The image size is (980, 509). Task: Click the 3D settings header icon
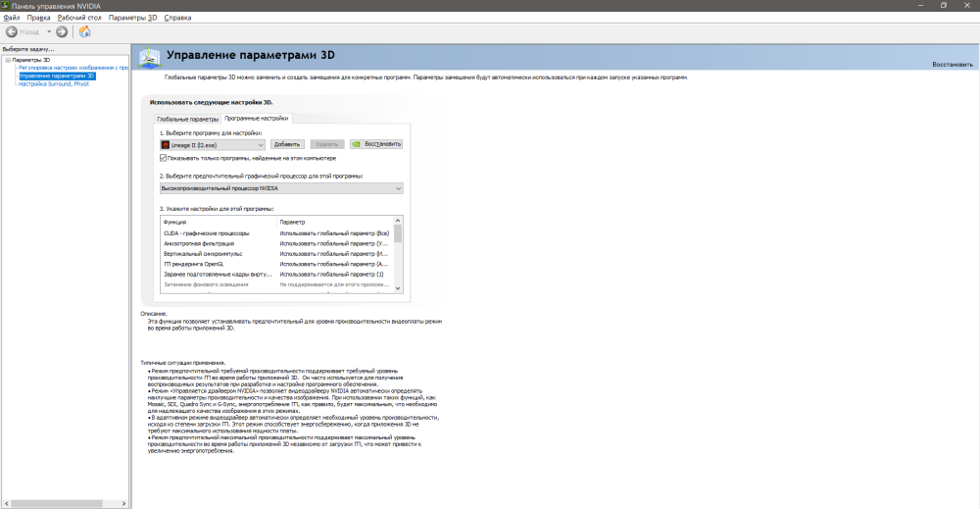[147, 59]
